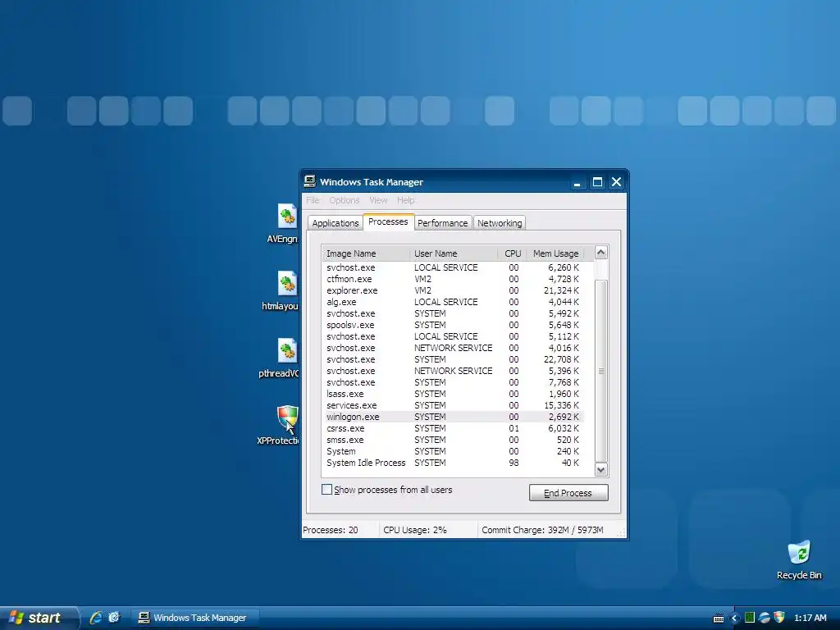The image size is (840, 630).
Task: Sort by User Name column header
Action: [454, 253]
